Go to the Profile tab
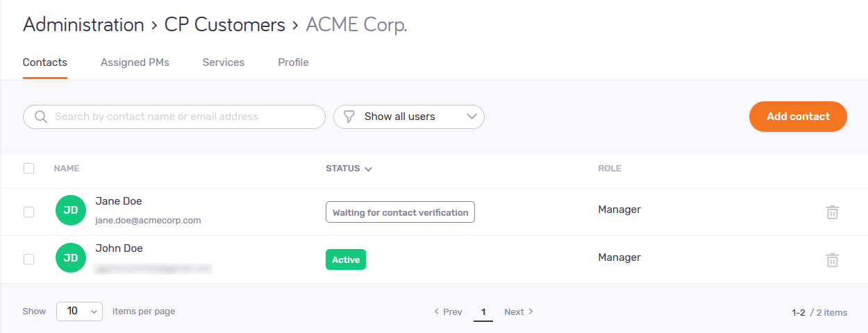868x333 pixels. point(293,62)
